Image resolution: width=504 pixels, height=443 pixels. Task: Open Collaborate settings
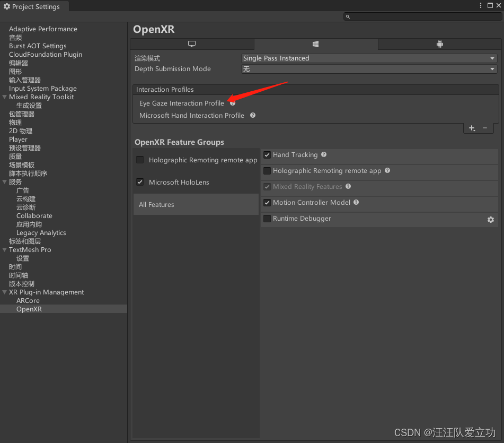click(34, 216)
